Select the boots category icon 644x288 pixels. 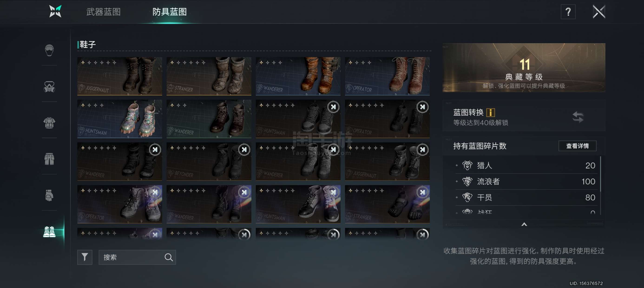pyautogui.click(x=49, y=232)
